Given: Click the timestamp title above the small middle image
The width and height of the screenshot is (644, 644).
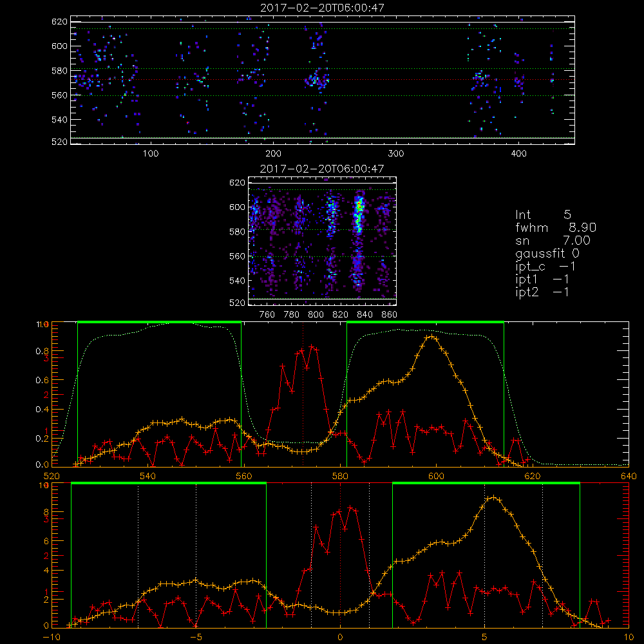Looking at the screenshot, I should tap(323, 169).
